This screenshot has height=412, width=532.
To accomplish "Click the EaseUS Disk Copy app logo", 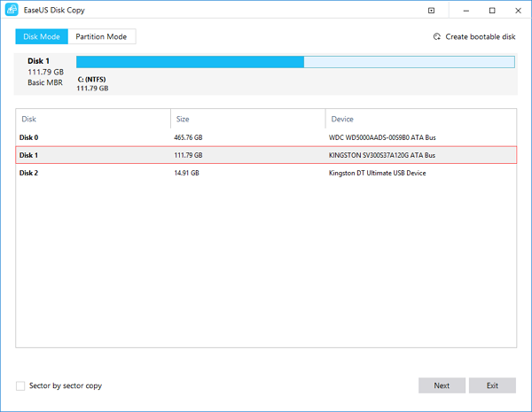I will [12, 10].
